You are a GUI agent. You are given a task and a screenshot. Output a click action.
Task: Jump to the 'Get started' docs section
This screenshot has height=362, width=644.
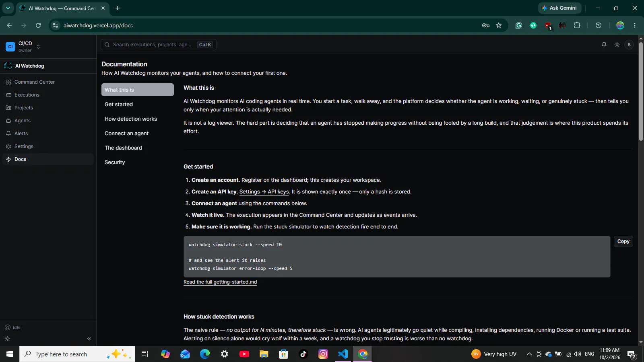(x=138, y=104)
